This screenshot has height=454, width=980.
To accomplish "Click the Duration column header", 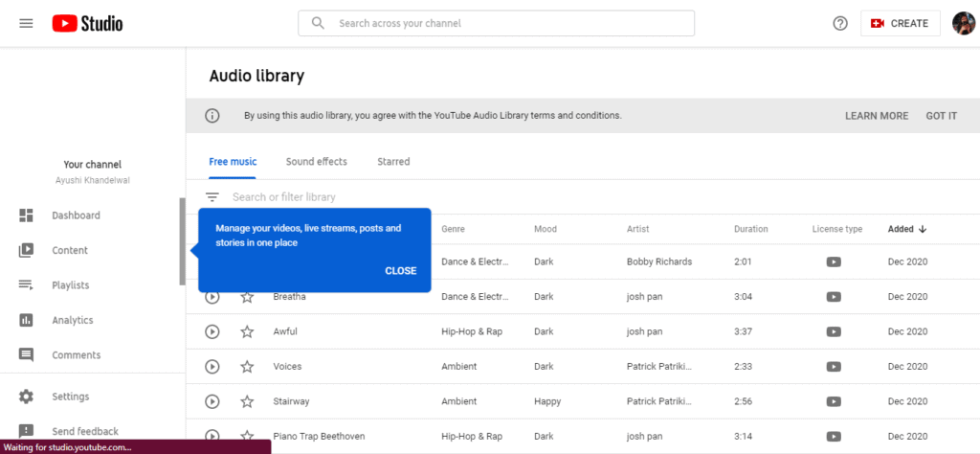I will 750,229.
